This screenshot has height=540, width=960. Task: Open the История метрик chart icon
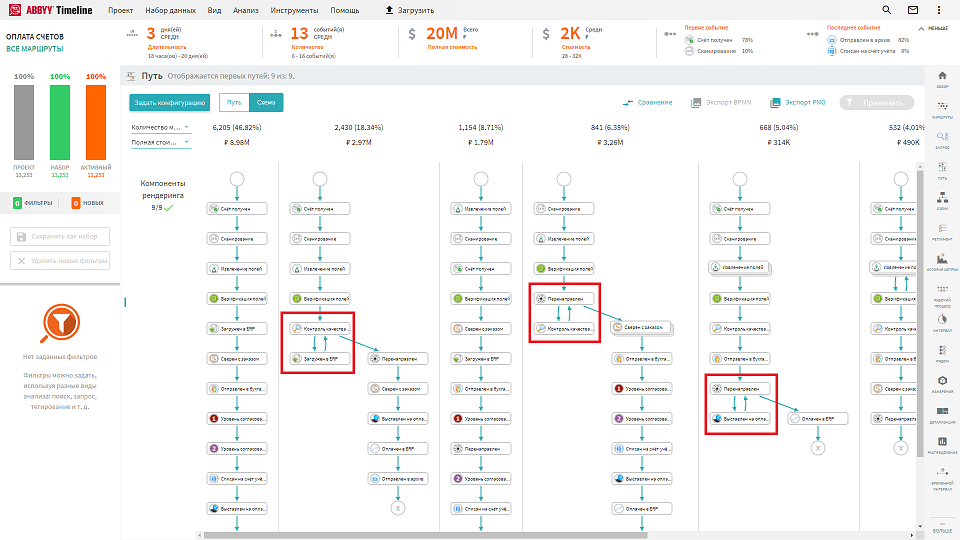(942, 258)
